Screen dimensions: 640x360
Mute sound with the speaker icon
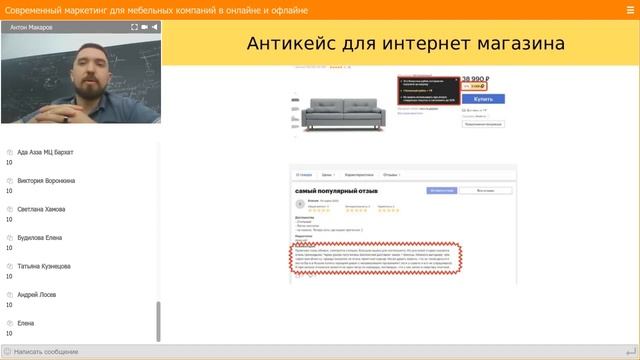click(155, 27)
